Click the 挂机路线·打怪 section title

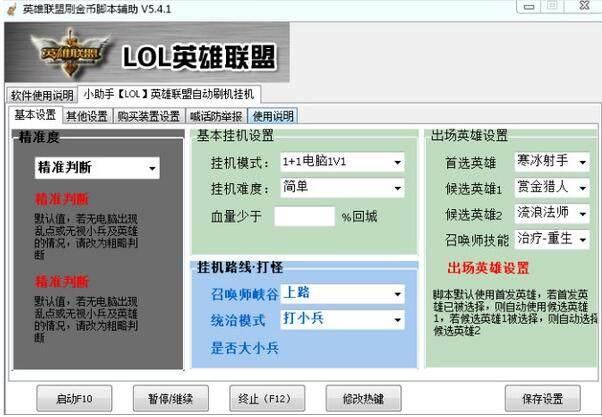coord(240,267)
